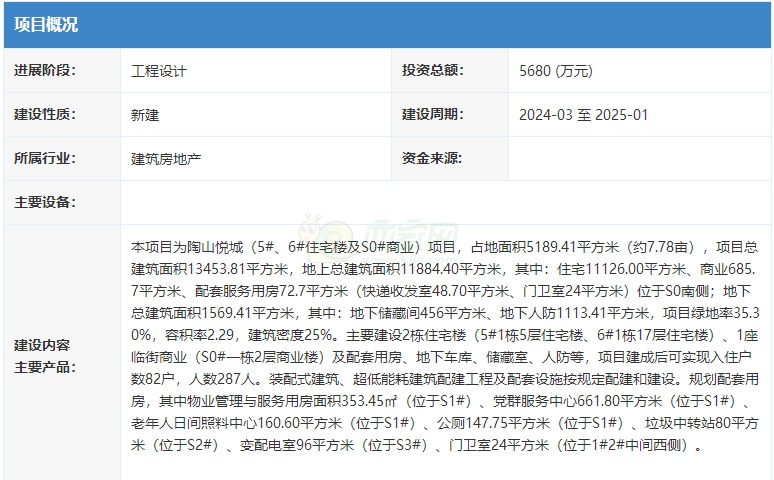The height and width of the screenshot is (480, 774).
Task: Click the 项目概况 header title
Action: pos(45,25)
